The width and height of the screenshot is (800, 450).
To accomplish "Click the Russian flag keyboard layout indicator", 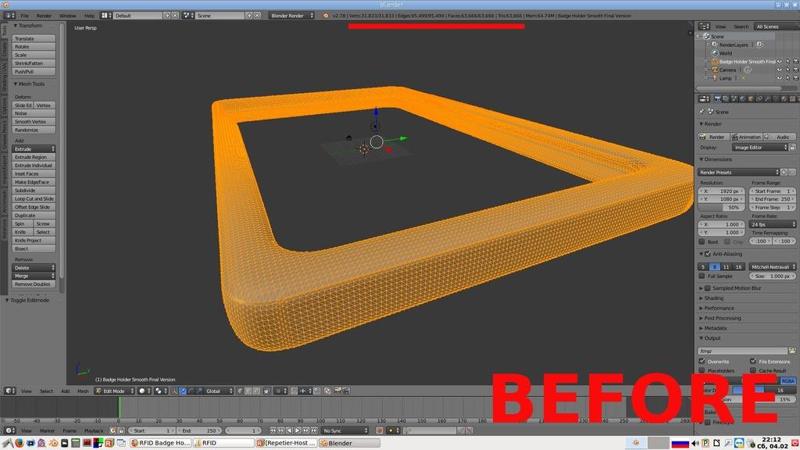I will (x=680, y=443).
